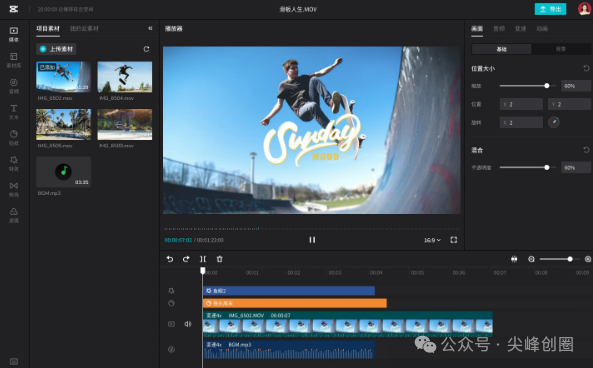The image size is (593, 368).
Task: Click the Upload media button
Action: 56,49
